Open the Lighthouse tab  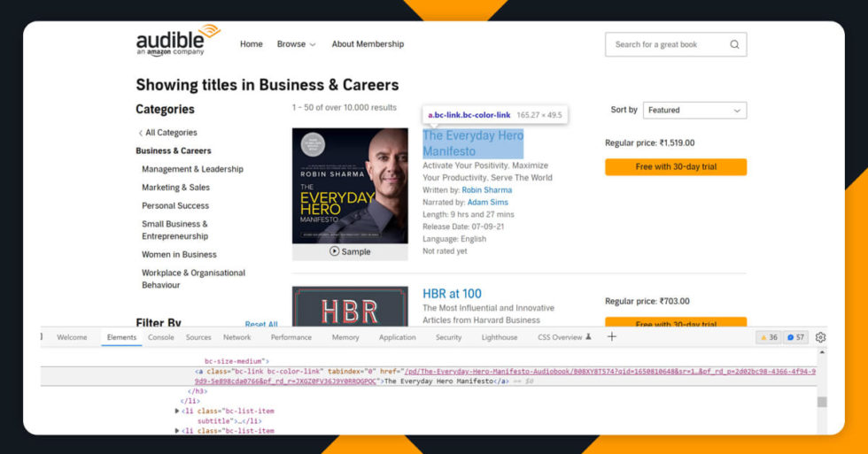pos(500,337)
